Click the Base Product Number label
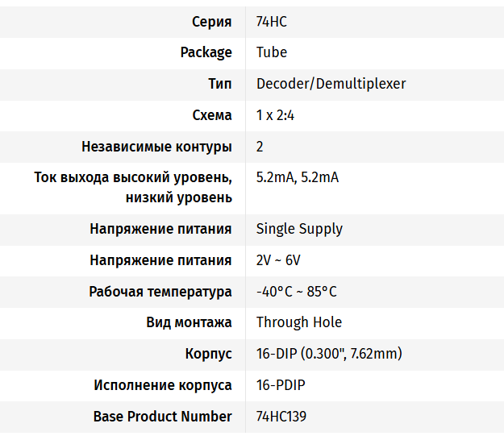 point(163,417)
